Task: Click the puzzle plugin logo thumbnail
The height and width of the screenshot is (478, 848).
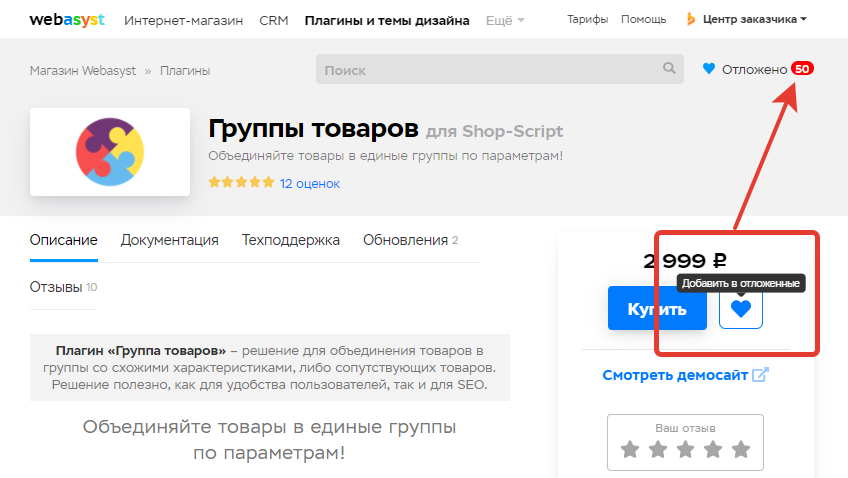Action: [x=110, y=152]
